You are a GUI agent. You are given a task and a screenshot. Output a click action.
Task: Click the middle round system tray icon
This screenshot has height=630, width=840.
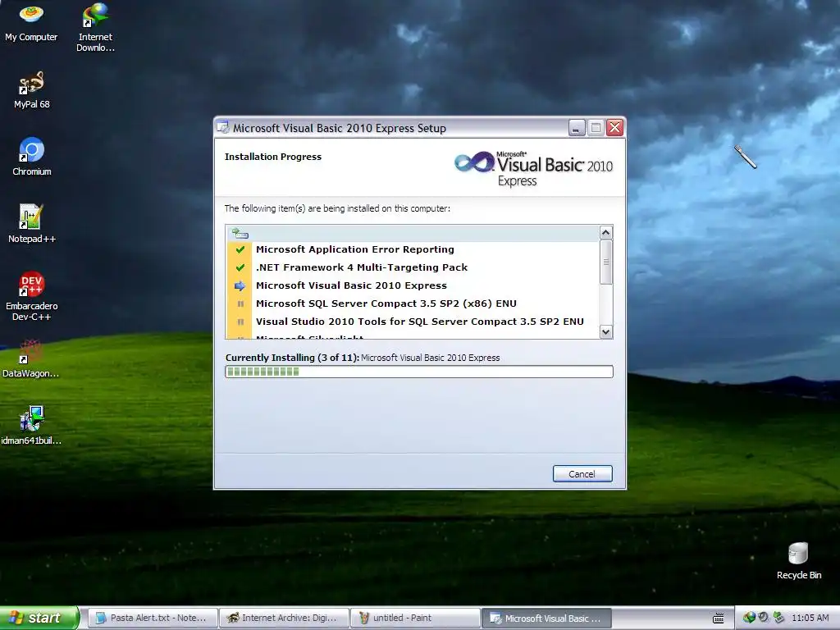[764, 618]
